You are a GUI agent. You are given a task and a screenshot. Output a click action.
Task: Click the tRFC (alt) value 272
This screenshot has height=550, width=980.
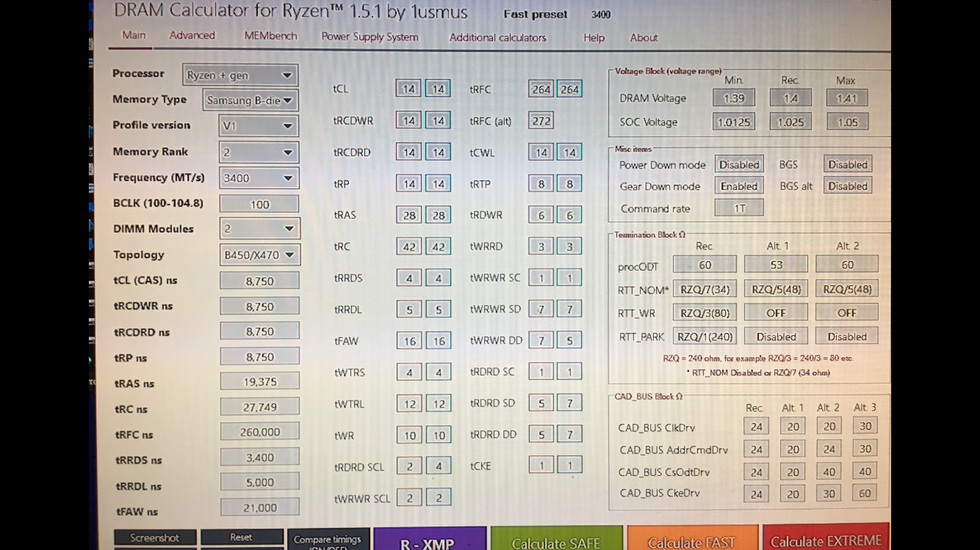541,121
